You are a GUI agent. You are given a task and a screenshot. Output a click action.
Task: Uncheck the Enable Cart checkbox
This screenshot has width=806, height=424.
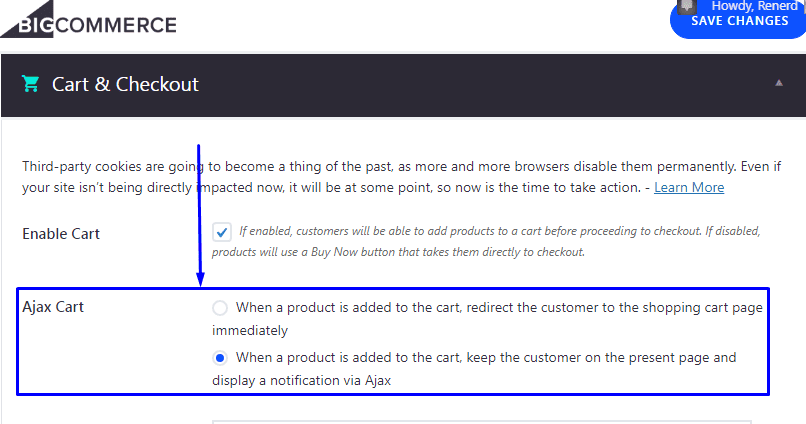222,232
